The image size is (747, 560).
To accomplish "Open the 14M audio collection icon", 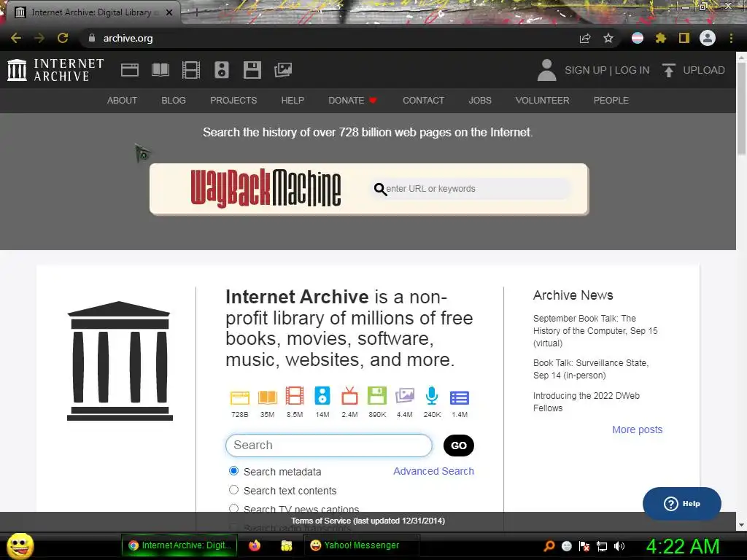I will [x=322, y=396].
